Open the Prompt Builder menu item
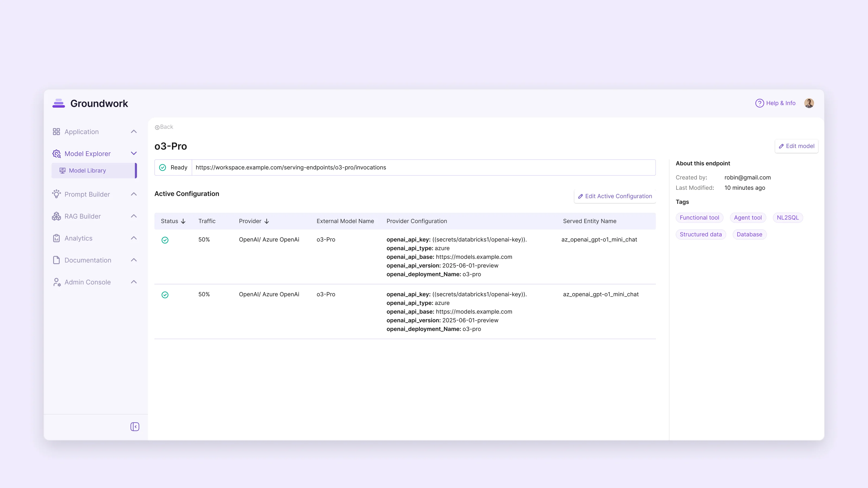Image resolution: width=868 pixels, height=488 pixels. (x=94, y=194)
